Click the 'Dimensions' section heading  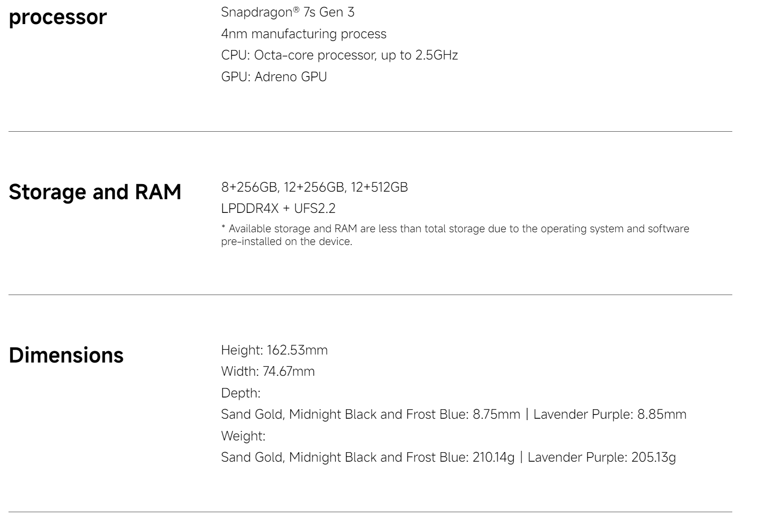(66, 355)
